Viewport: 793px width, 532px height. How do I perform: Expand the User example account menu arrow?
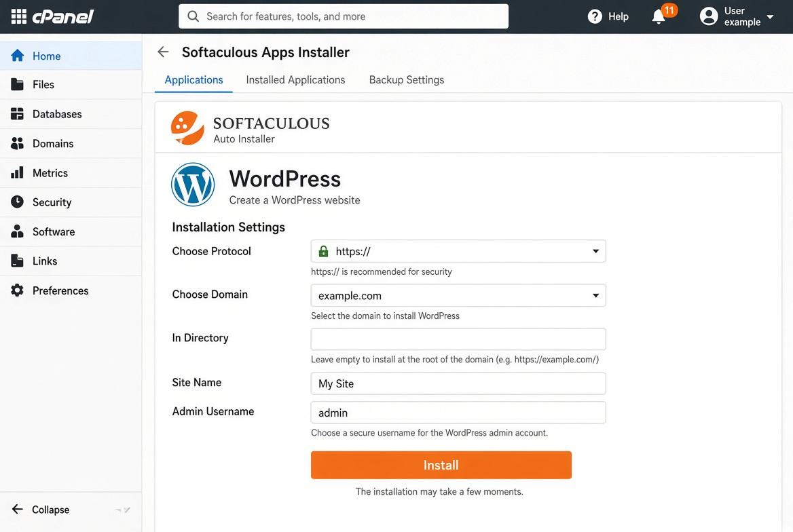pyautogui.click(x=770, y=17)
